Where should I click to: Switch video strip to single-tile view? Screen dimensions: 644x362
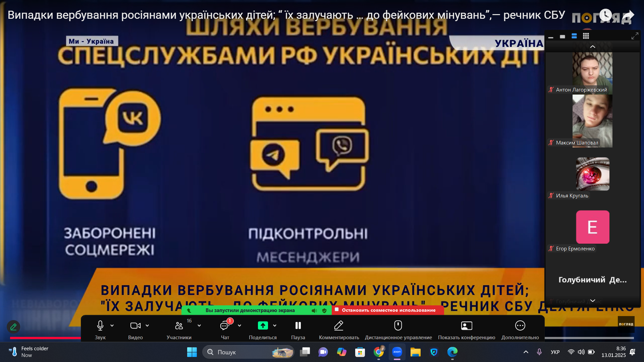[x=562, y=36]
